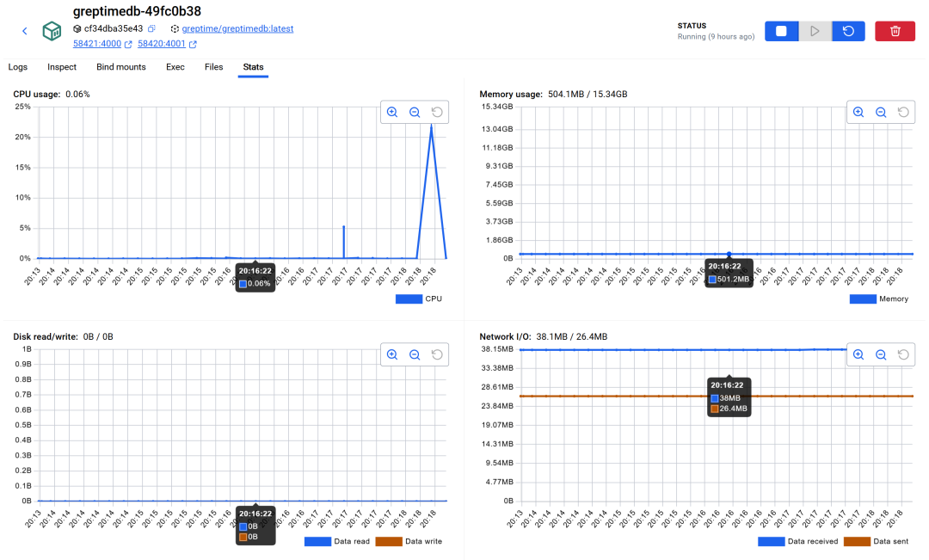Go back using the left chevron arrow
The image size is (929, 560).
coord(24,31)
